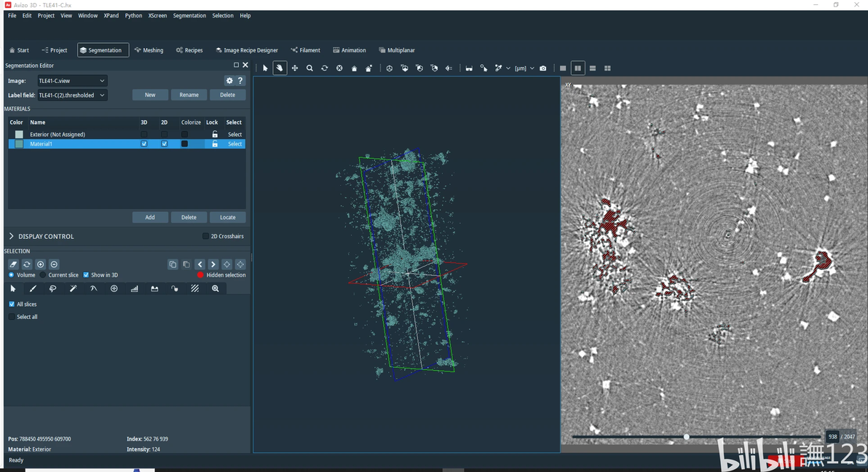
Task: Activate the magnifier zoom tool in viewer toolbar
Action: 309,68
